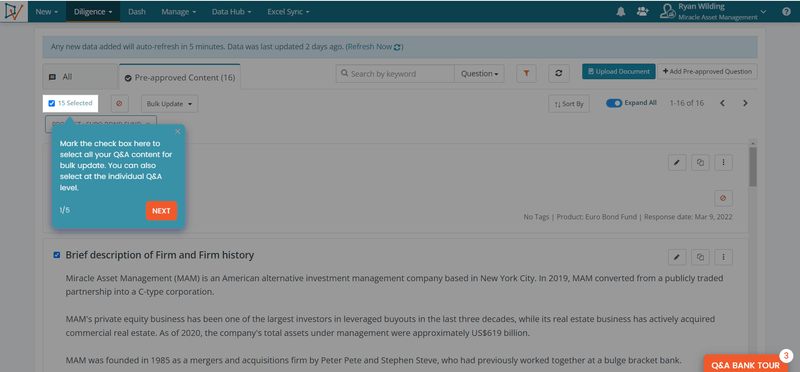800x372 pixels.
Task: Copy the Firm history question
Action: [x=701, y=257]
